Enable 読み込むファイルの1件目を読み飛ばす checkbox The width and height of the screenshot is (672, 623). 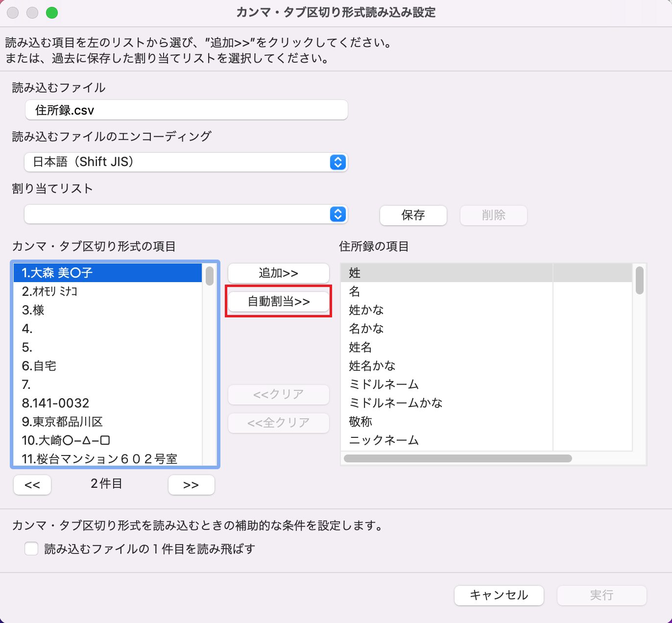(31, 549)
